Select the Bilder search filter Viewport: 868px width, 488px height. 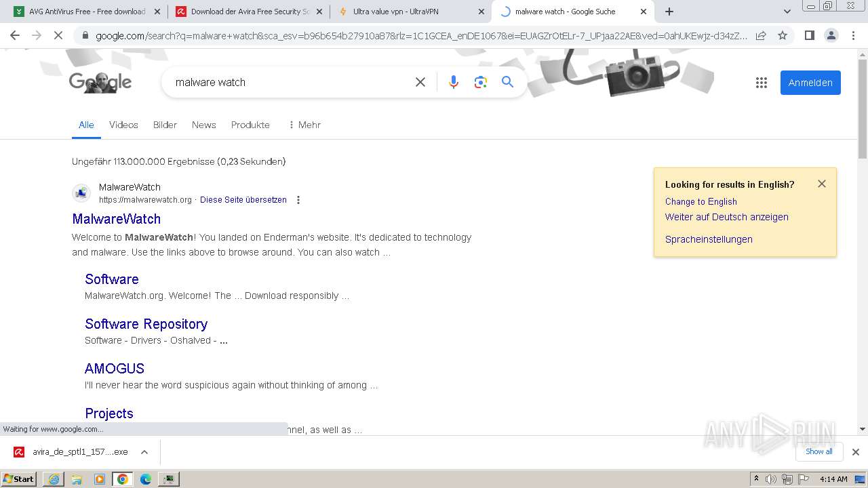pos(165,125)
